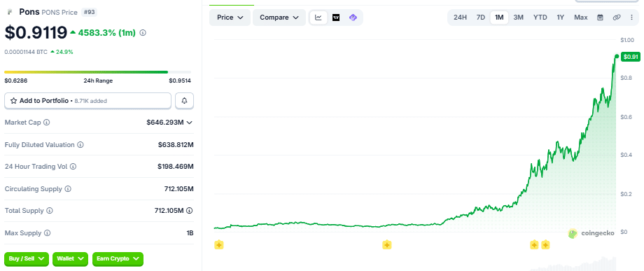644x271 pixels.
Task: Click the Pons coin logo
Action: (9, 12)
